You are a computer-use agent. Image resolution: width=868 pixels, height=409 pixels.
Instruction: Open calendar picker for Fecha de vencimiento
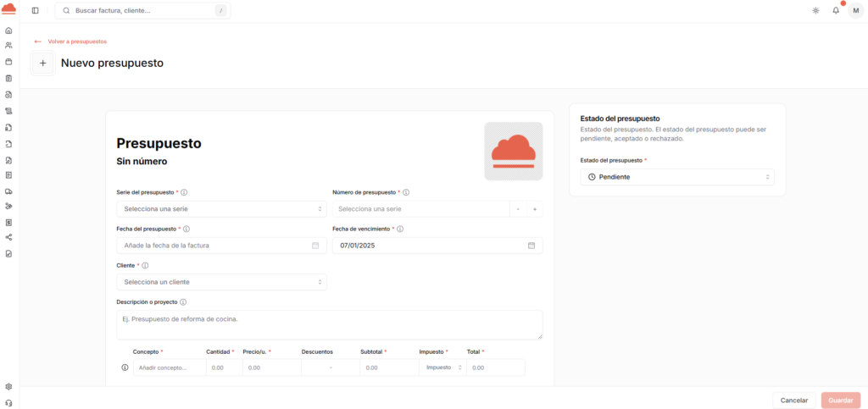pyautogui.click(x=531, y=246)
